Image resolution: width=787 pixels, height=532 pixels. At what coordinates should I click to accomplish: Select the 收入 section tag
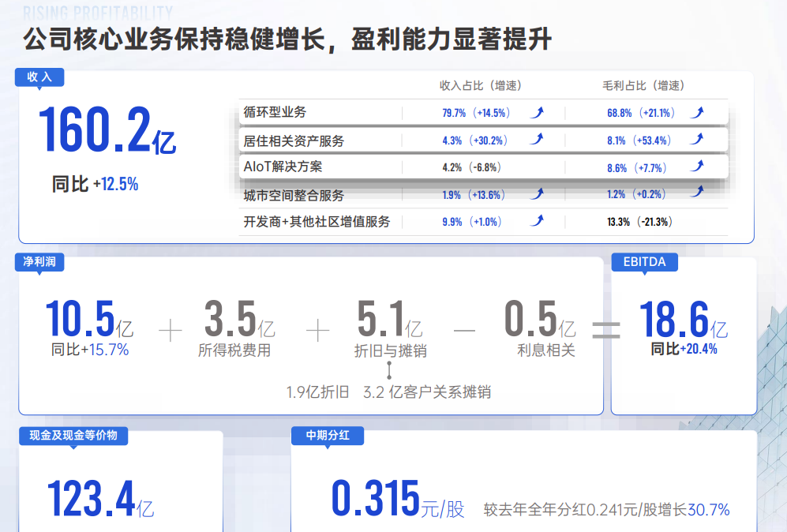click(39, 77)
